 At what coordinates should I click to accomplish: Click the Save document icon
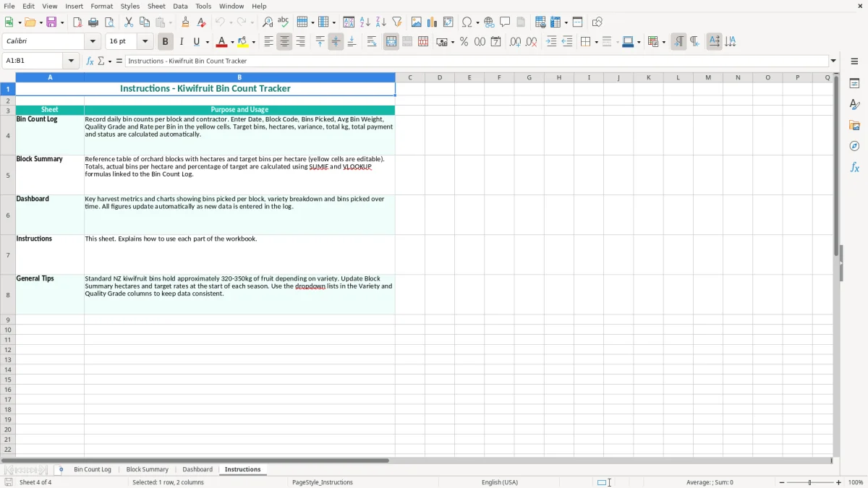[x=51, y=22]
